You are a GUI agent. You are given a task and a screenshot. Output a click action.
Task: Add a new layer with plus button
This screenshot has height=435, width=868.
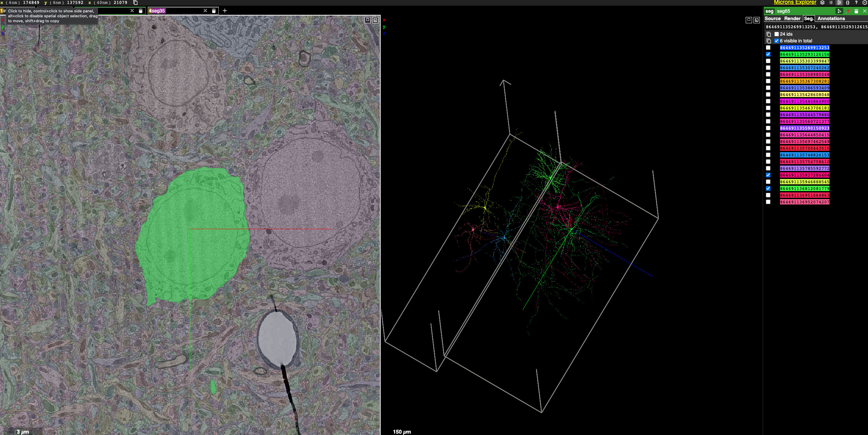point(225,11)
